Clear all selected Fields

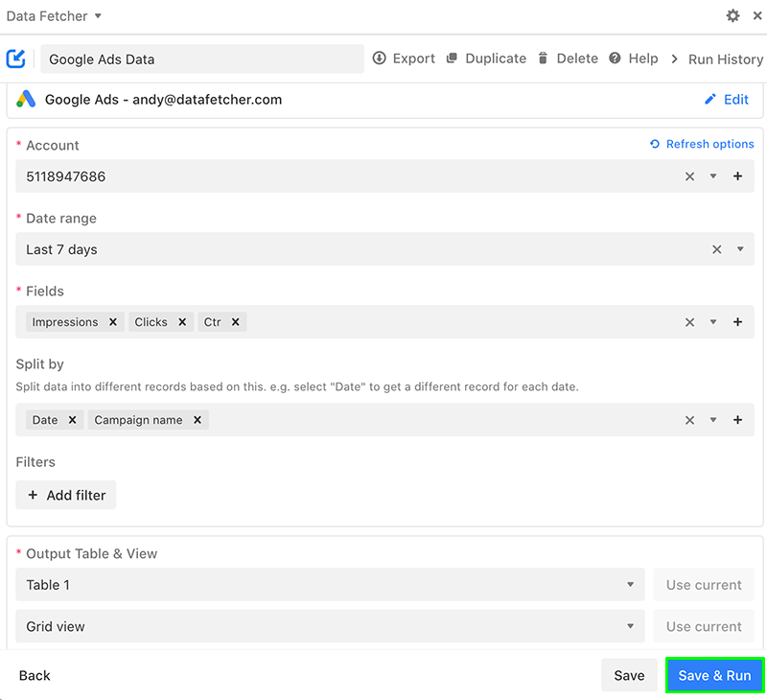[689, 322]
